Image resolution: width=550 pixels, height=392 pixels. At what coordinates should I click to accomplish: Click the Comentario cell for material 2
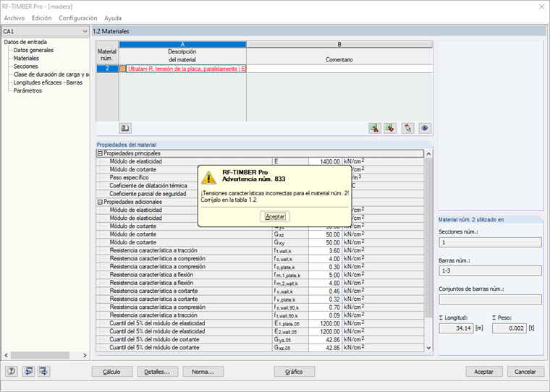click(339, 69)
